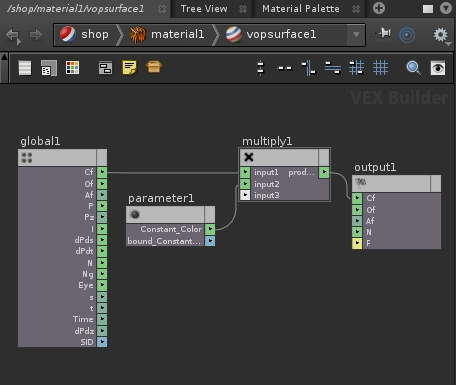Click the blue SID output connector
The image size is (456, 385).
(x=102, y=342)
